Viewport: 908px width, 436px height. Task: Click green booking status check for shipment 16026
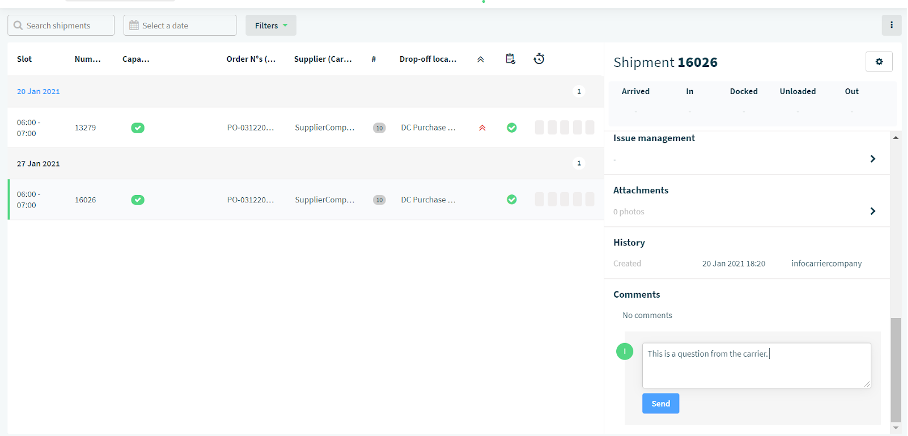(511, 199)
